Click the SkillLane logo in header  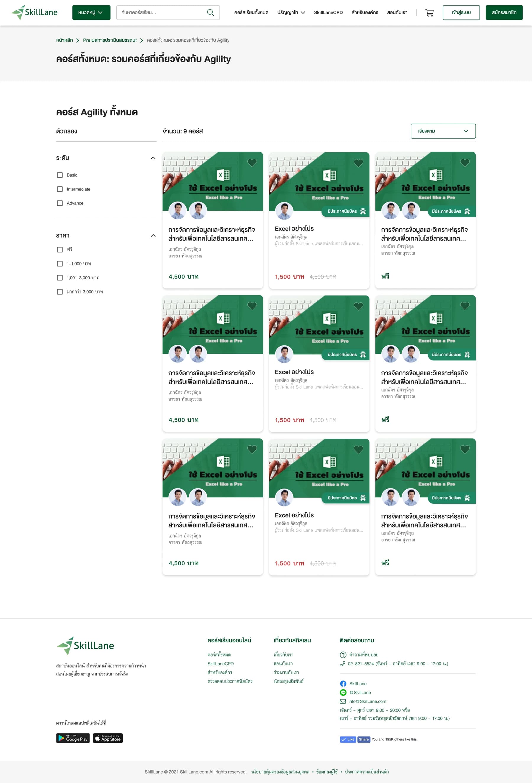(x=34, y=12)
